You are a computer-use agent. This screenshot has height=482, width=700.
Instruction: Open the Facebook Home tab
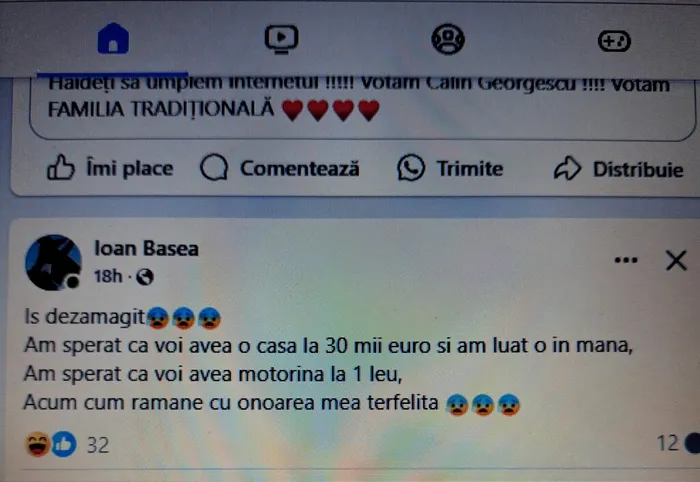click(113, 39)
